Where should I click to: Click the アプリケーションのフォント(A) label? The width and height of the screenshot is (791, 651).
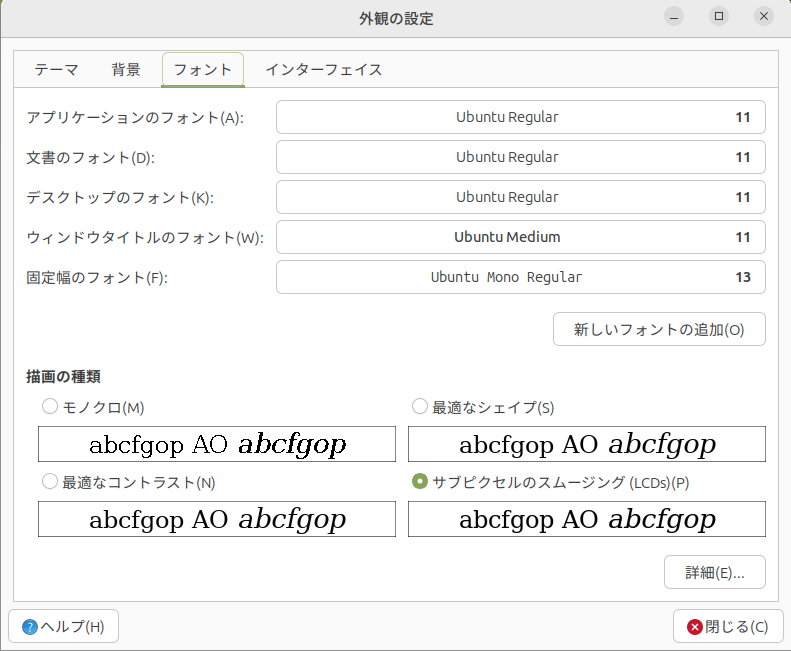(135, 118)
